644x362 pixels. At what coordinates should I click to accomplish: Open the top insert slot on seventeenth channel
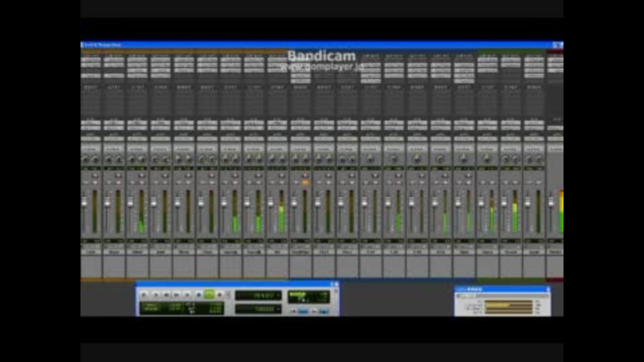pyautogui.click(x=464, y=60)
